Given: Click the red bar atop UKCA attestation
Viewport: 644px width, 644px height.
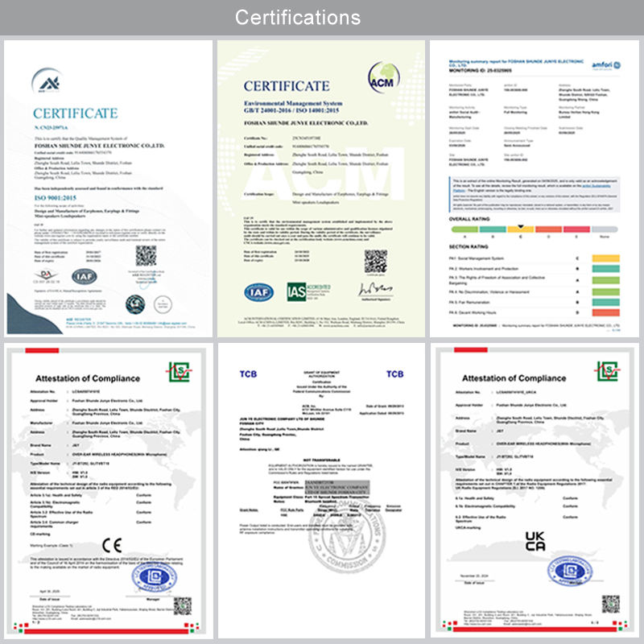Looking at the screenshot, I should [471, 350].
